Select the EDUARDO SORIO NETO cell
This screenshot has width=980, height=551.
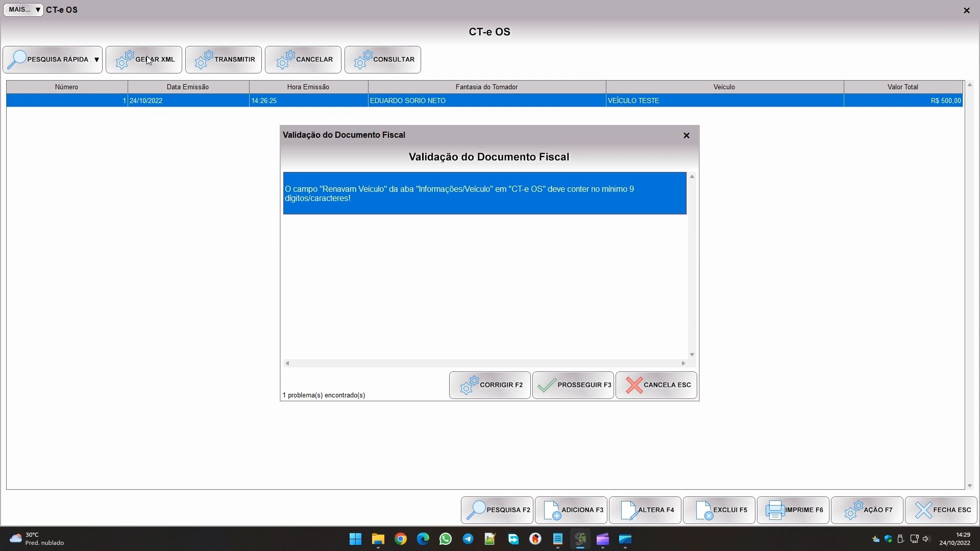pyautogui.click(x=487, y=101)
